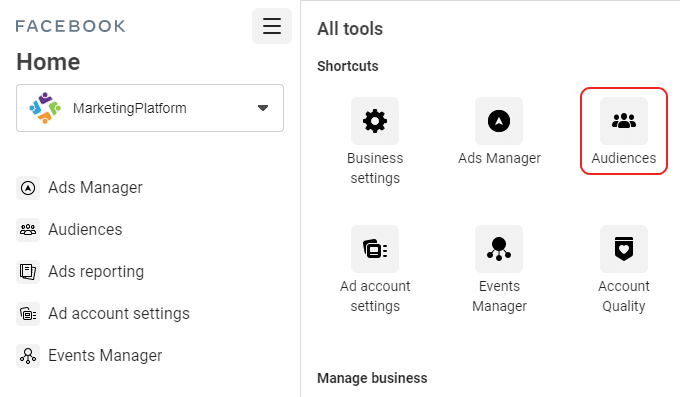Click the All tools heading
This screenshot has width=680, height=397.
(350, 29)
